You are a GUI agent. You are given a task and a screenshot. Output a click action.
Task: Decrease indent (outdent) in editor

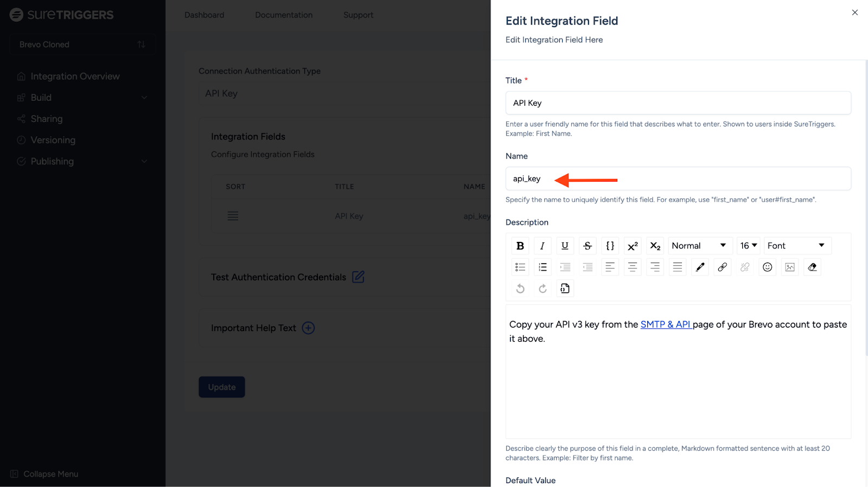pyautogui.click(x=588, y=267)
